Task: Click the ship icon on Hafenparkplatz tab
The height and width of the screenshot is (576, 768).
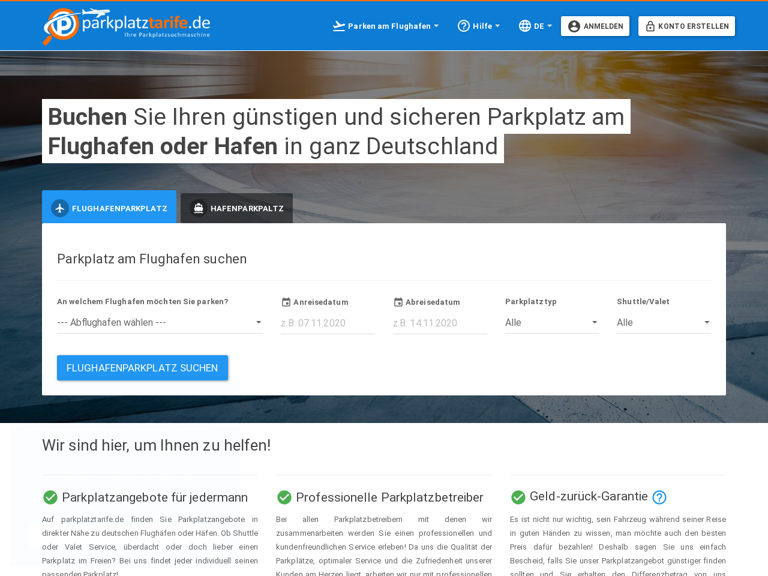Action: pos(198,208)
